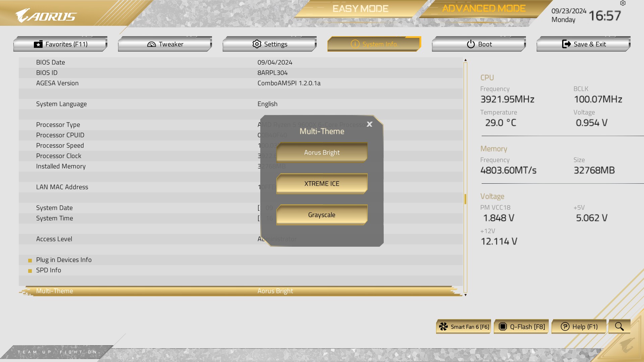Screen dimensions: 644x362
Task: Choose the Aorus Bright theme button
Action: [x=322, y=153]
